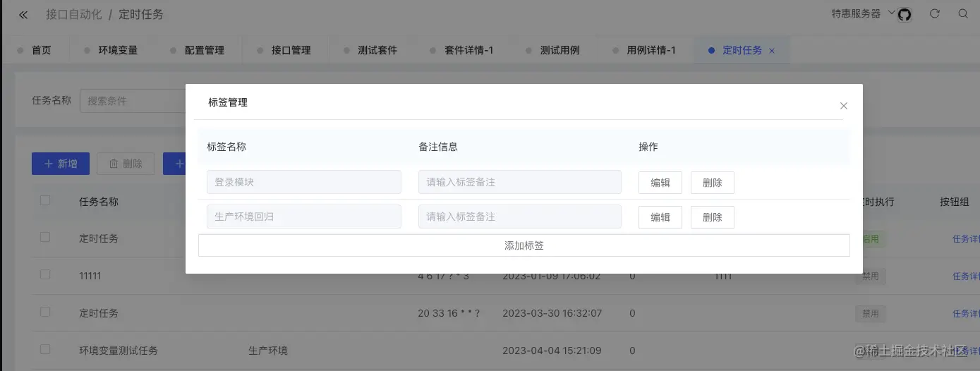The height and width of the screenshot is (371, 980).
Task: Check the first 定时任务 row checkbox
Action: point(45,237)
